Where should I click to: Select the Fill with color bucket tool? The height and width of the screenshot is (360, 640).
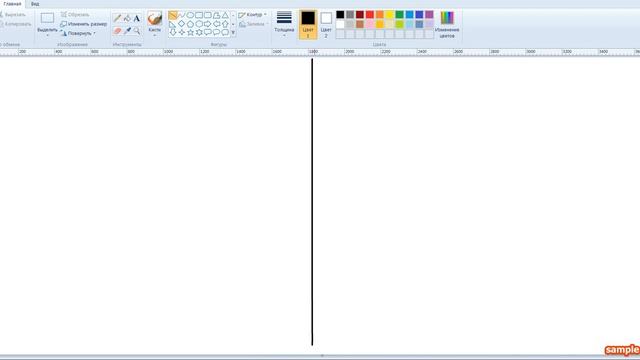pyautogui.click(x=127, y=18)
